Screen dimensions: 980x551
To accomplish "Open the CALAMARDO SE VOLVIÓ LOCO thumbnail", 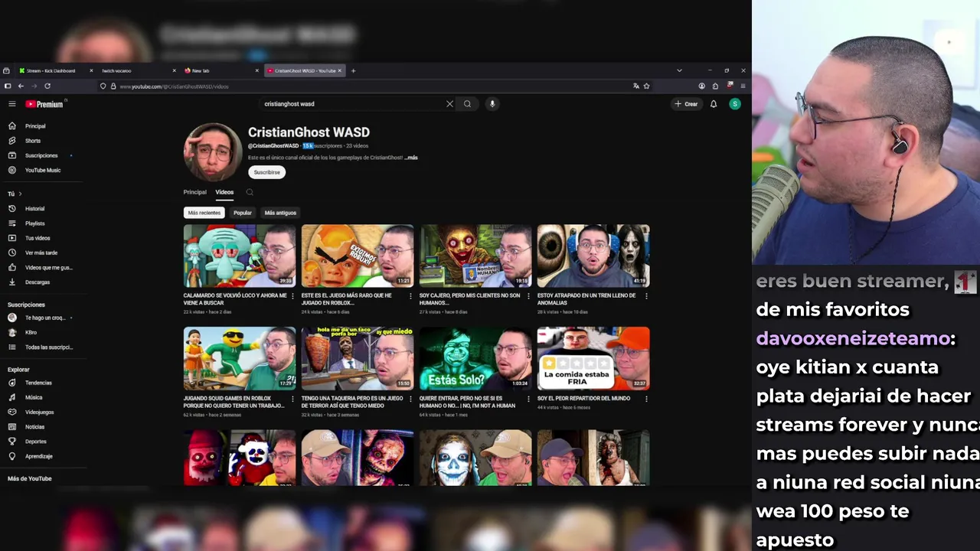I will 240,256.
